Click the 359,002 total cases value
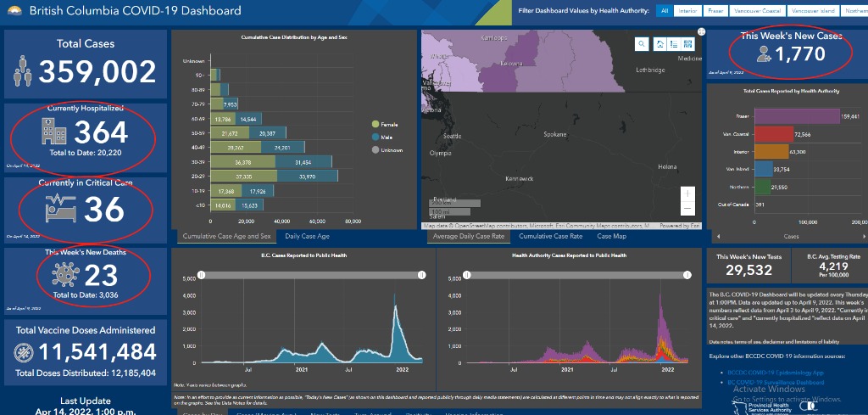 [x=97, y=72]
